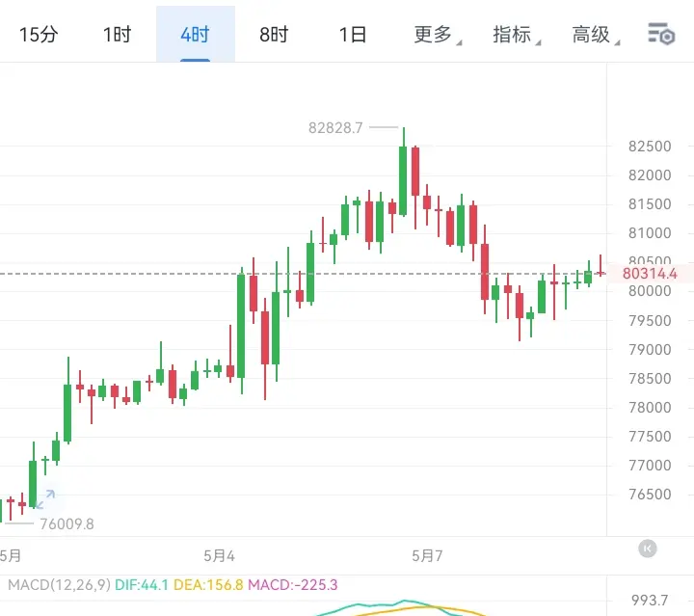Select the active 4时 timeframe tab
This screenshot has height=616, width=694.
coord(195,35)
